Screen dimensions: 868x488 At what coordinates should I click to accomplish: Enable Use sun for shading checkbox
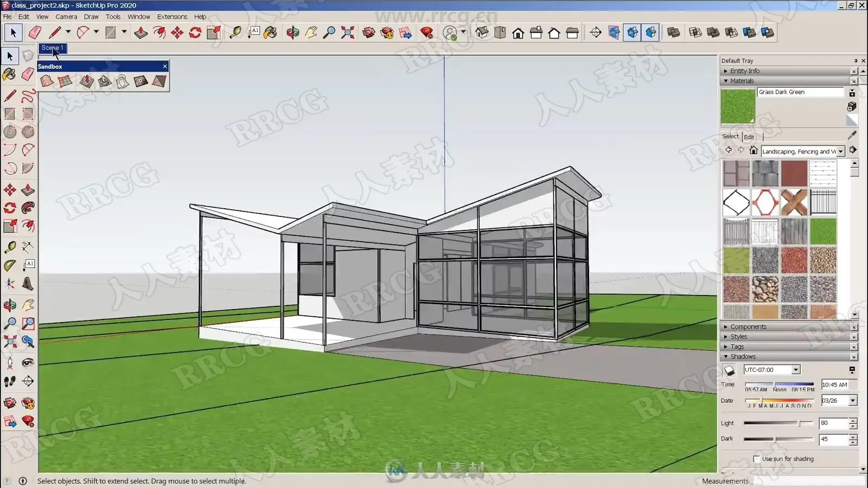[x=757, y=459]
